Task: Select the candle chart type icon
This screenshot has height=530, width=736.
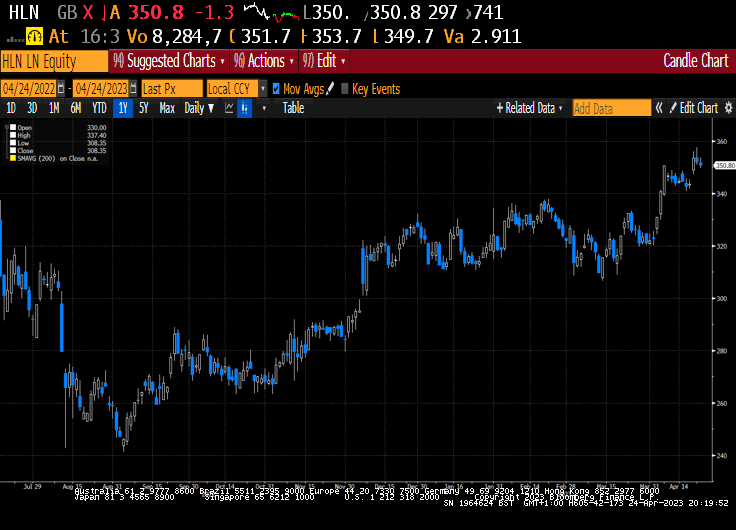Action: pos(245,108)
